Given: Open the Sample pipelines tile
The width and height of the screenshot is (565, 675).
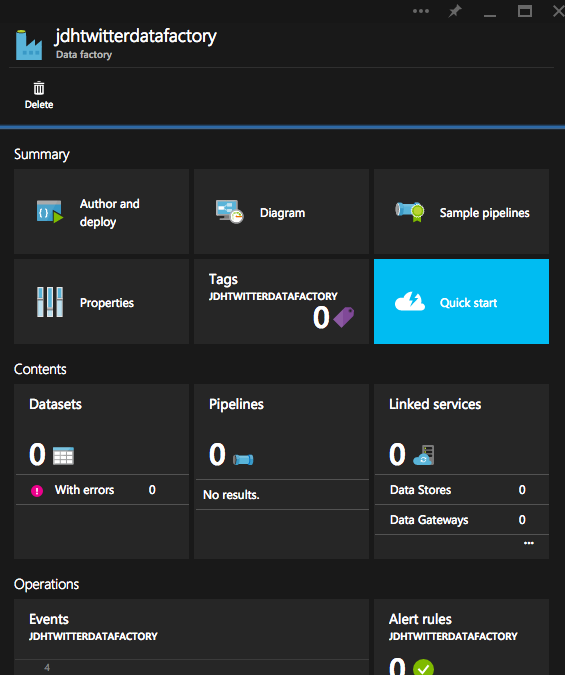Looking at the screenshot, I should tap(461, 211).
